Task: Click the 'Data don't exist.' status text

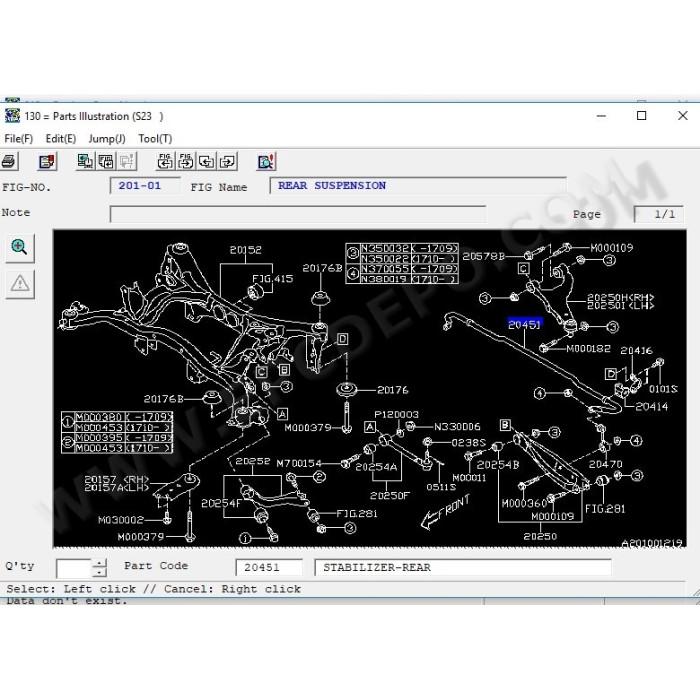Action: click(67, 601)
